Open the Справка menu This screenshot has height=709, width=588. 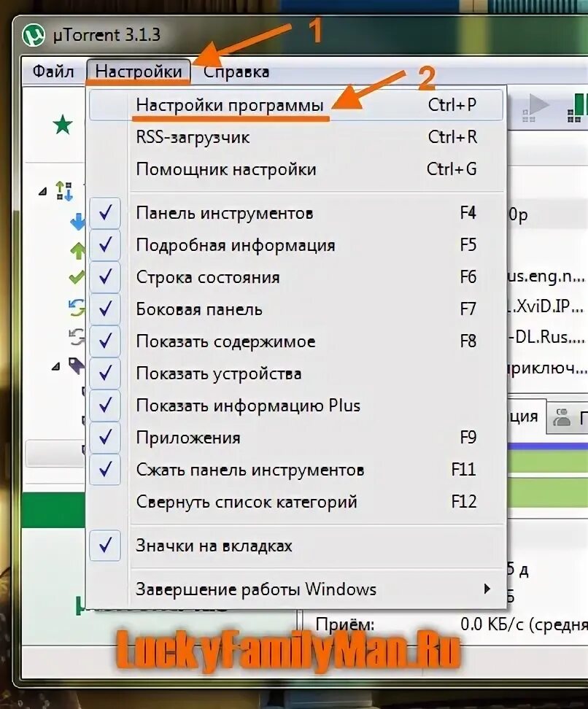pos(236,71)
